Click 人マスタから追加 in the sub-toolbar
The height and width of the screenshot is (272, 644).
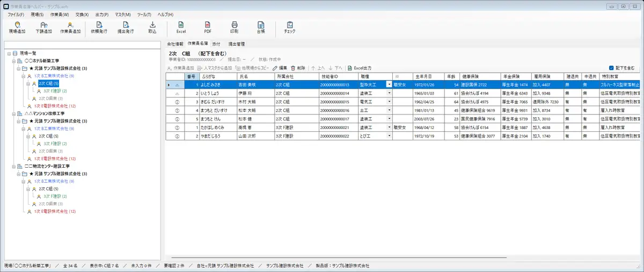pos(215,68)
